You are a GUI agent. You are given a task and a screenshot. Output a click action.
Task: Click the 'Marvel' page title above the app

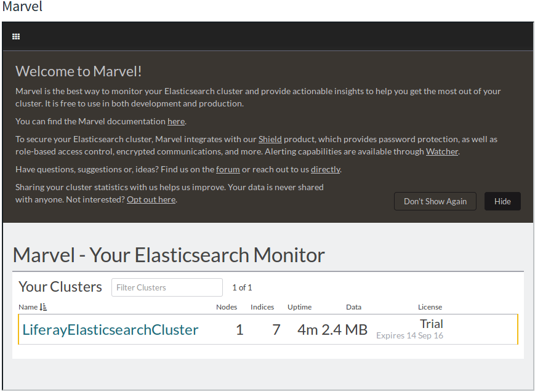(22, 7)
